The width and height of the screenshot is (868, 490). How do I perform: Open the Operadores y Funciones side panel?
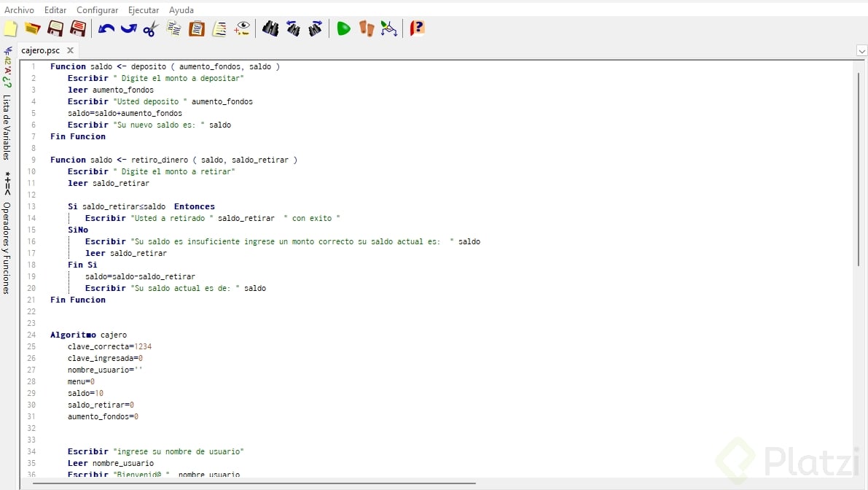7,248
